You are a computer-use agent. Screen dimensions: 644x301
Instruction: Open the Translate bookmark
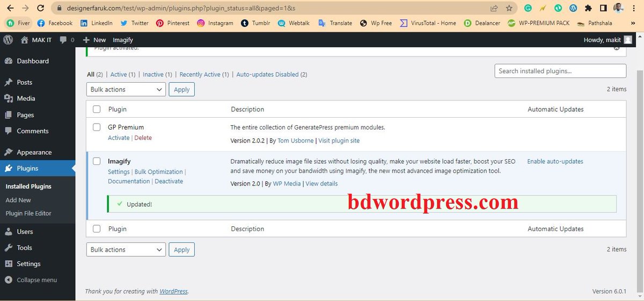pyautogui.click(x=335, y=23)
